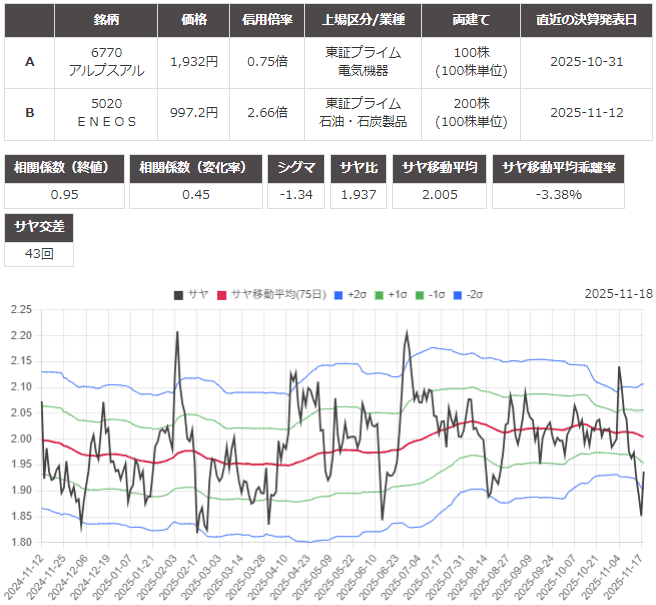Screen dimensions: 656x605
Task: Select the 相関係数（終値） label
Action: [x=63, y=167]
